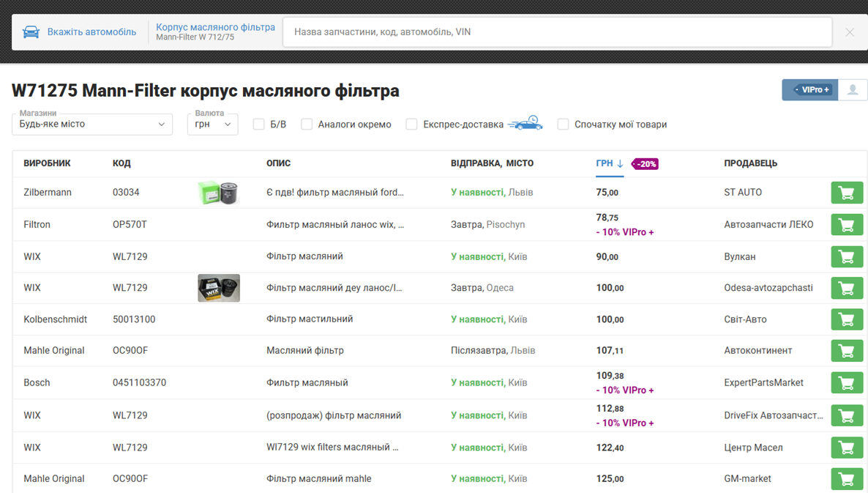The height and width of the screenshot is (493, 868).
Task: Click ВІДПРАВКА, МІСТО column header
Action: pos(492,163)
